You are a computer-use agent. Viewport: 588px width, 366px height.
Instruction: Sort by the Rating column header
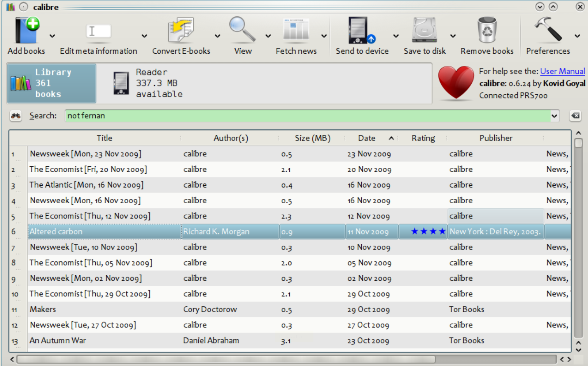click(x=423, y=138)
